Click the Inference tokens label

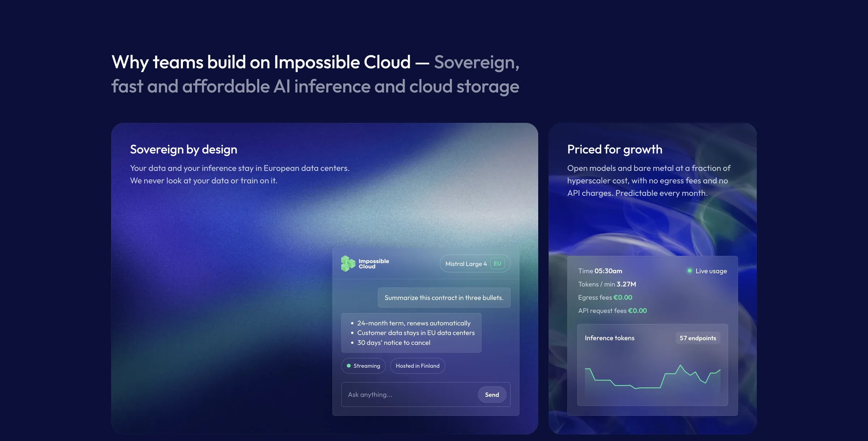click(x=609, y=338)
